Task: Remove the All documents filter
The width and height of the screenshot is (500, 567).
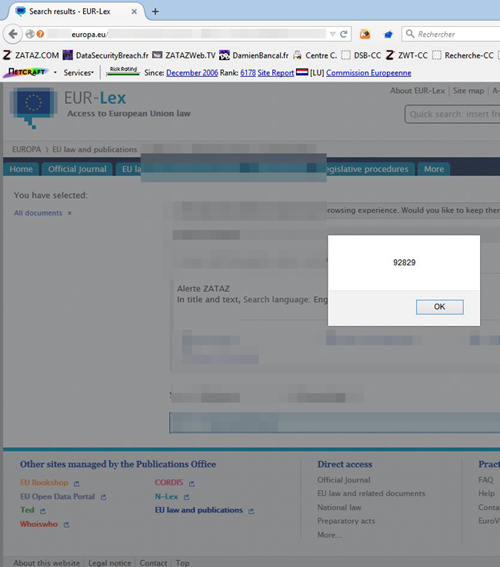Action: 69,213
